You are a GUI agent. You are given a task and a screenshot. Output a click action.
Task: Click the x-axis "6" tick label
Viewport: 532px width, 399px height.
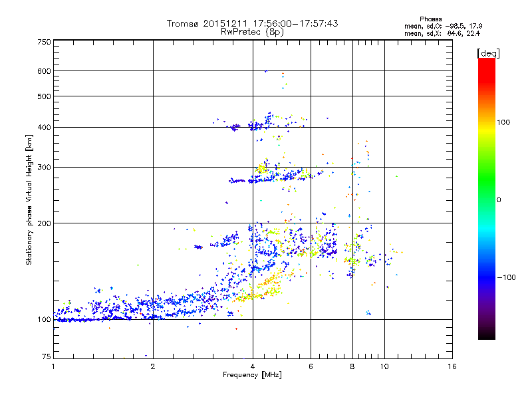point(311,366)
